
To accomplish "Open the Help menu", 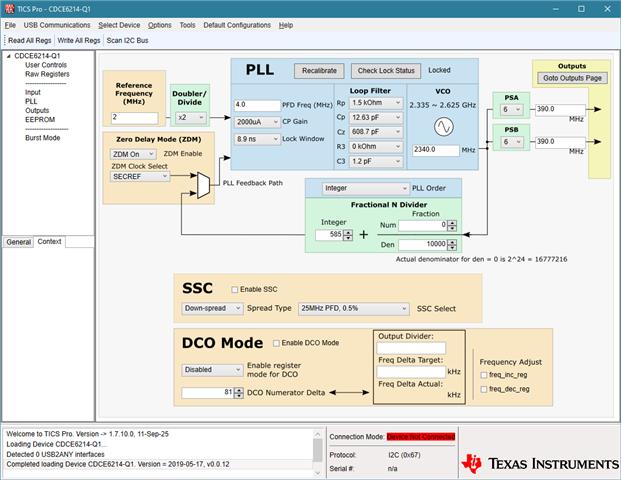I will pyautogui.click(x=286, y=25).
